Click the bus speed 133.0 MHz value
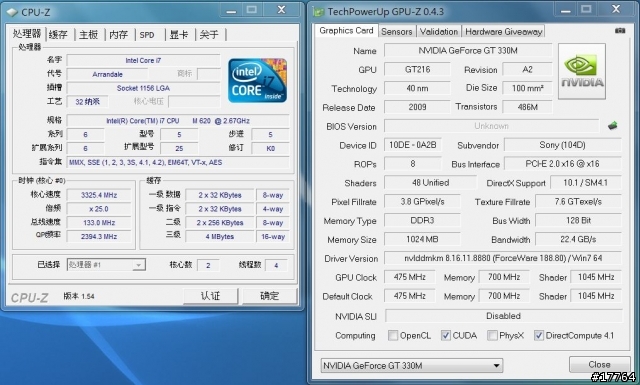This screenshot has height=385, width=640. (x=99, y=223)
